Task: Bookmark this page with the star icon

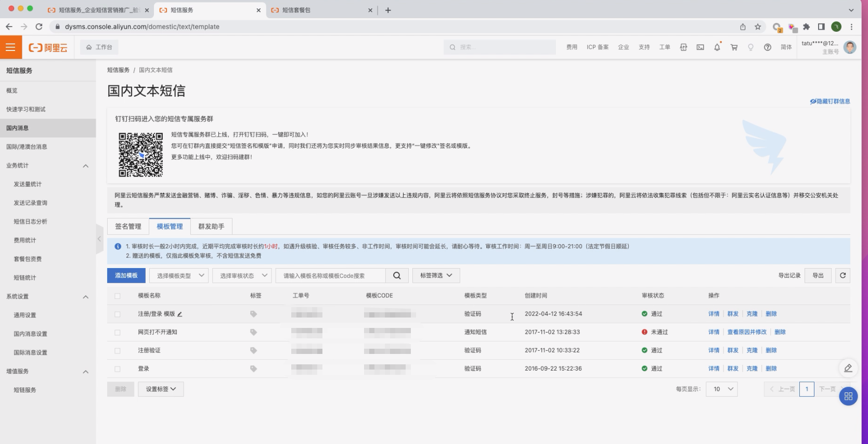Action: (758, 27)
